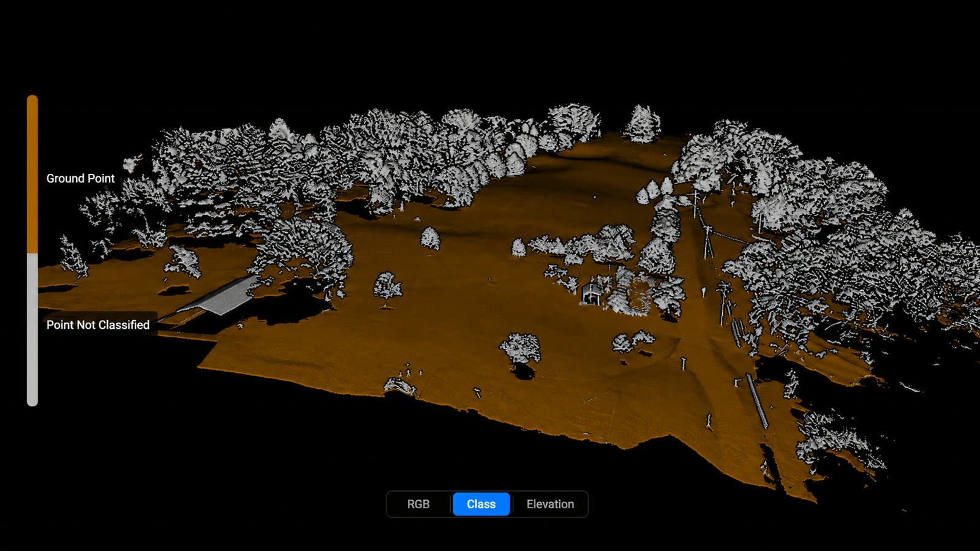The image size is (980, 551).
Task: Click the orange Ground Point legend bar
Action: [x=32, y=174]
